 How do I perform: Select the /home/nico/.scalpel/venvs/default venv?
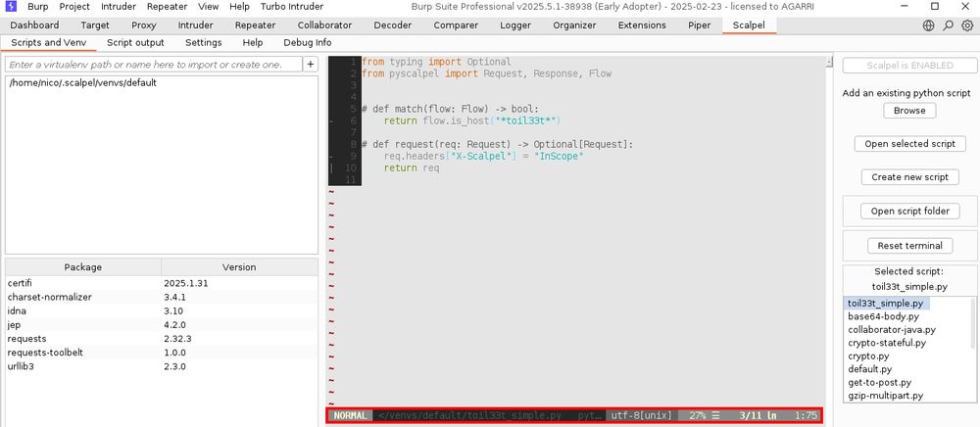pyautogui.click(x=162, y=82)
